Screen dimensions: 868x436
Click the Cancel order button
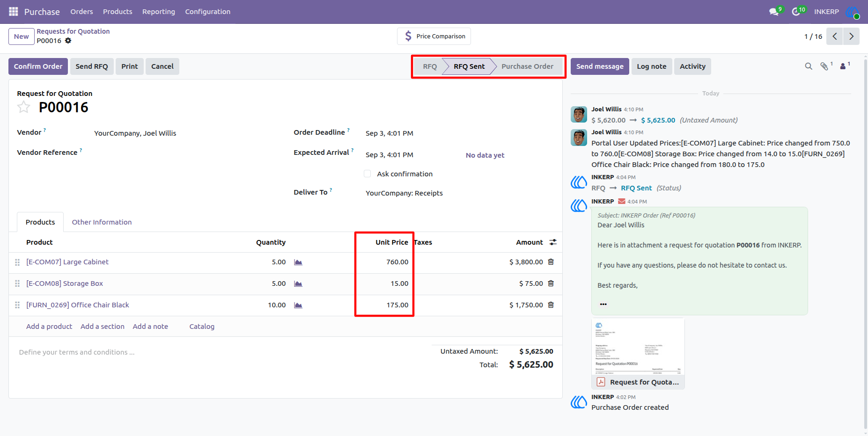tap(162, 66)
